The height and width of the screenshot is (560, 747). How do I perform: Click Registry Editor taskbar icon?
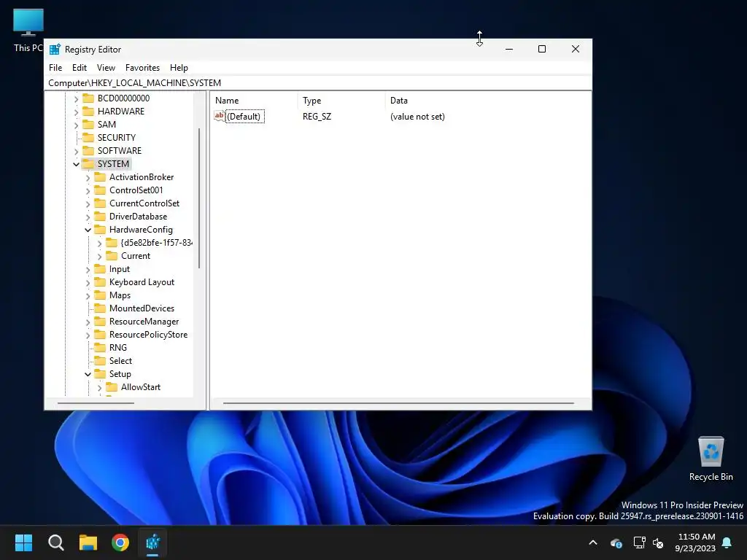(152, 542)
